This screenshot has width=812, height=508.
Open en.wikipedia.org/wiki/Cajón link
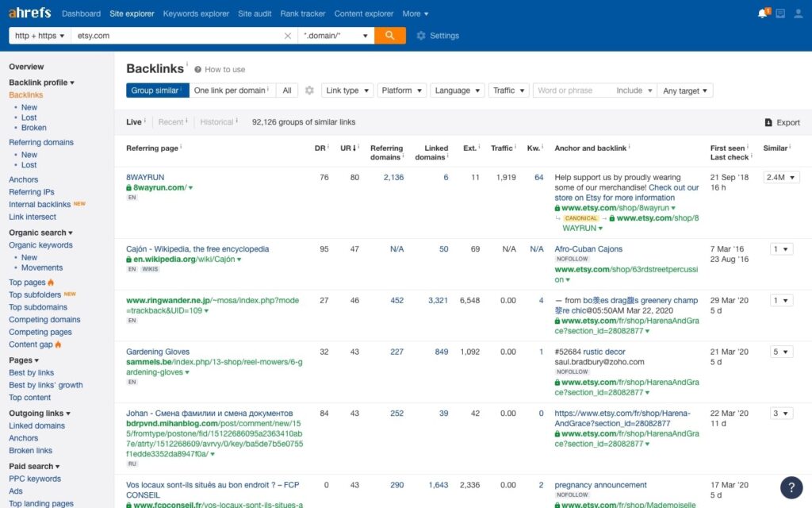tap(184, 260)
